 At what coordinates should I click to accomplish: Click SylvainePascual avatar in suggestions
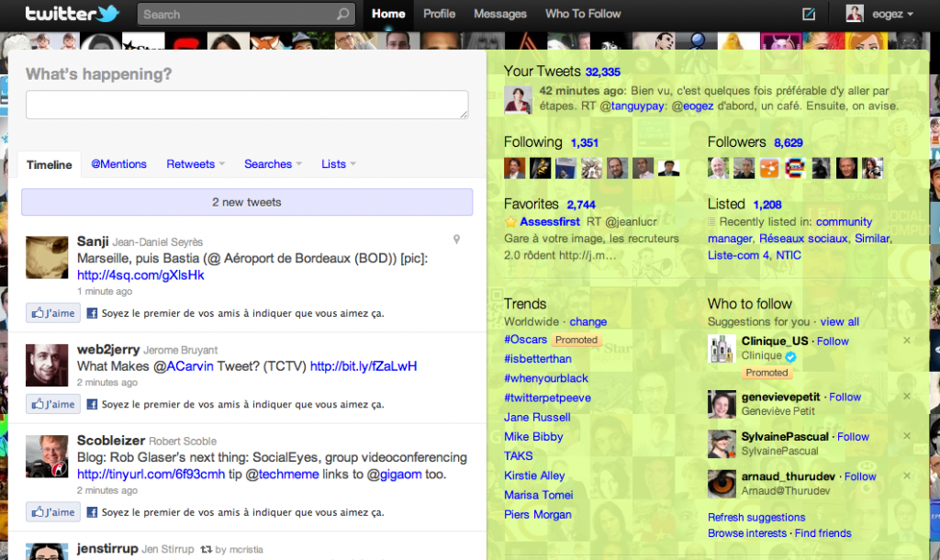pyautogui.click(x=722, y=443)
